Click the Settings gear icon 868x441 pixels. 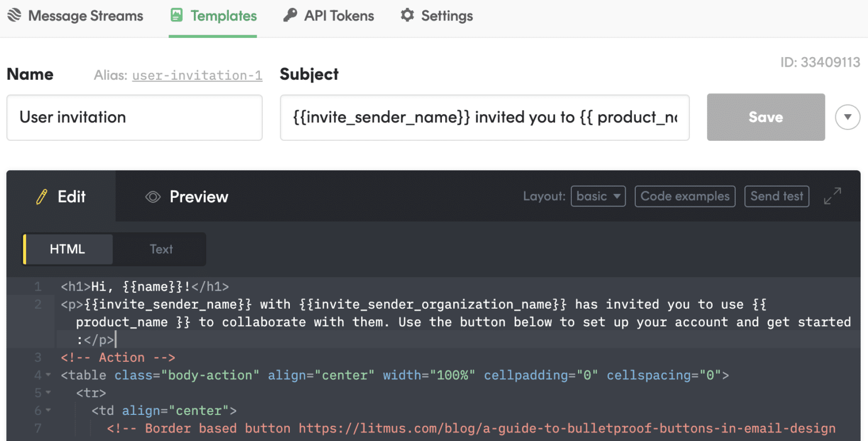[407, 15]
